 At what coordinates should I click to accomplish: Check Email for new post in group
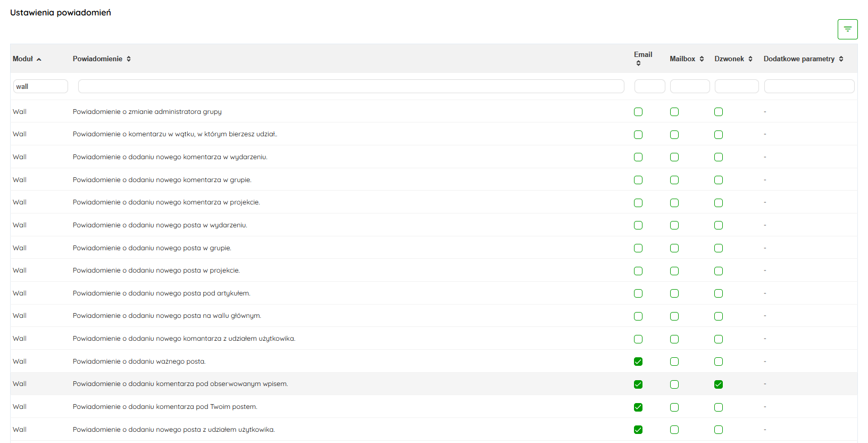click(x=638, y=248)
